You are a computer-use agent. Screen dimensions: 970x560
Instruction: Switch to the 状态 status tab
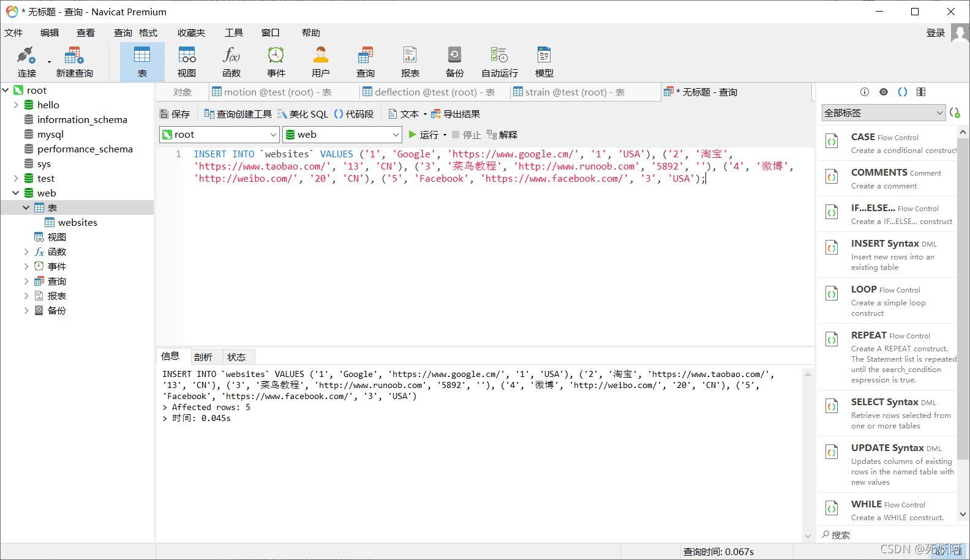point(236,357)
